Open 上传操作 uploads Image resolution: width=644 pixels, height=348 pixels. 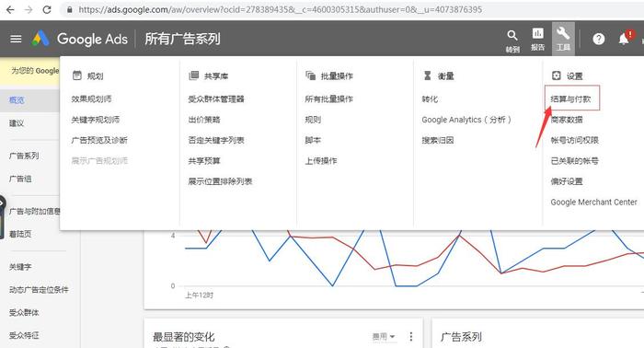(321, 160)
